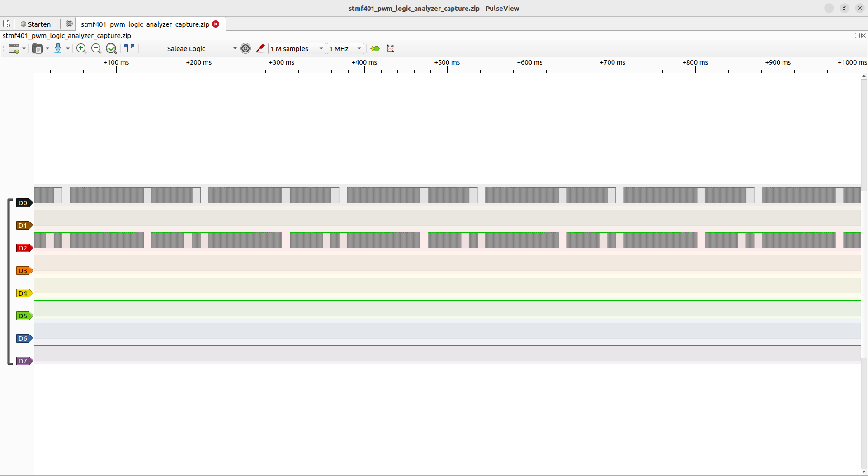The height and width of the screenshot is (476, 868).
Task: Open a saved capture file
Action: (x=37, y=48)
